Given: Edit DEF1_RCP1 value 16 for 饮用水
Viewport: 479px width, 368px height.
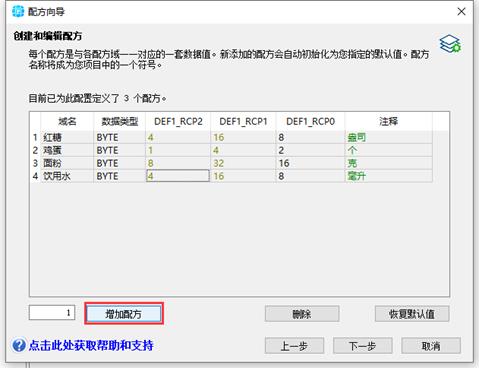Looking at the screenshot, I should [243, 176].
